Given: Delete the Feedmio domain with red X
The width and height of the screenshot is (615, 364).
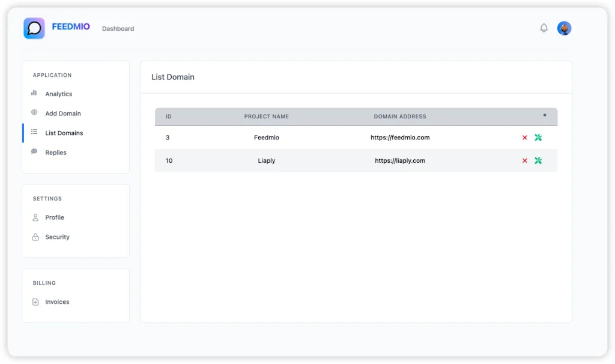Looking at the screenshot, I should 524,137.
